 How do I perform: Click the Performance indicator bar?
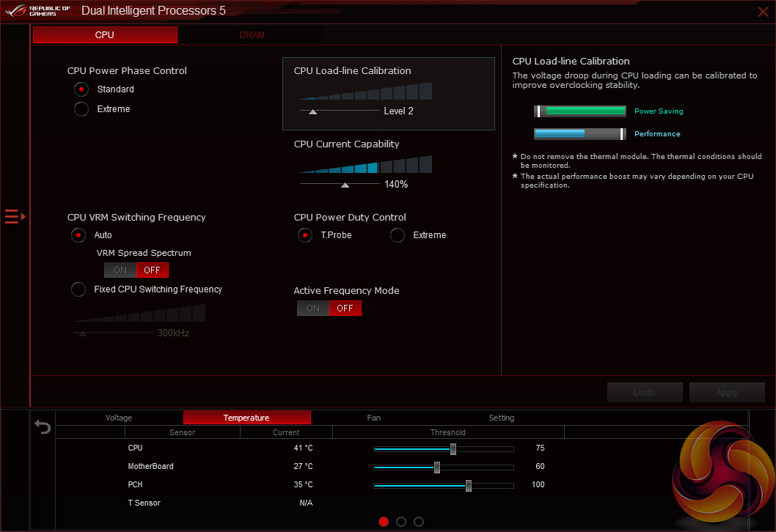pyautogui.click(x=580, y=134)
